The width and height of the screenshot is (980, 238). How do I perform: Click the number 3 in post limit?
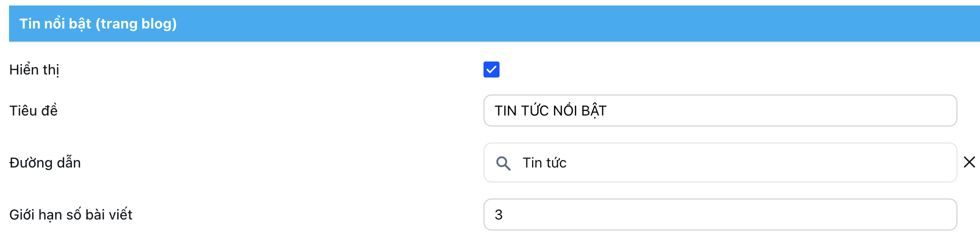pyautogui.click(x=499, y=214)
